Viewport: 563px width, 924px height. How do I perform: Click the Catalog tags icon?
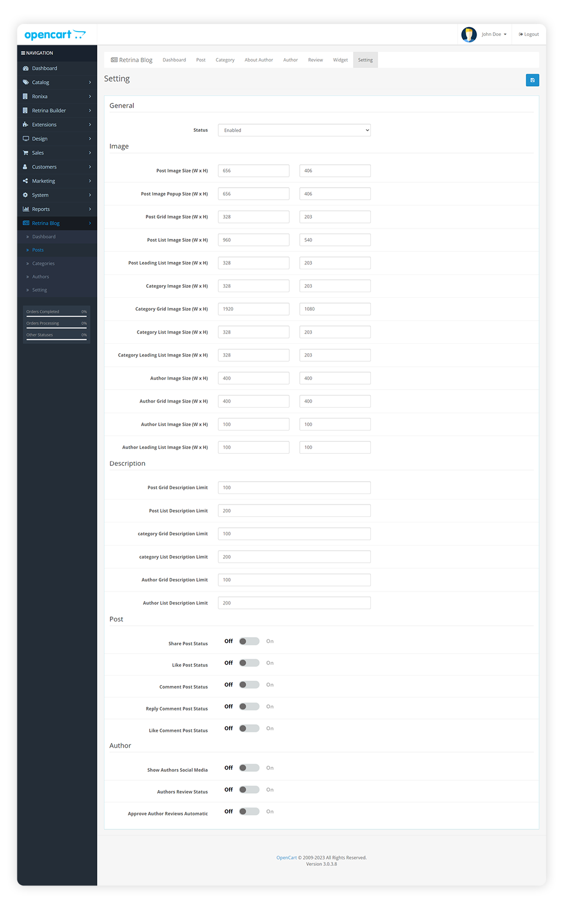[26, 83]
